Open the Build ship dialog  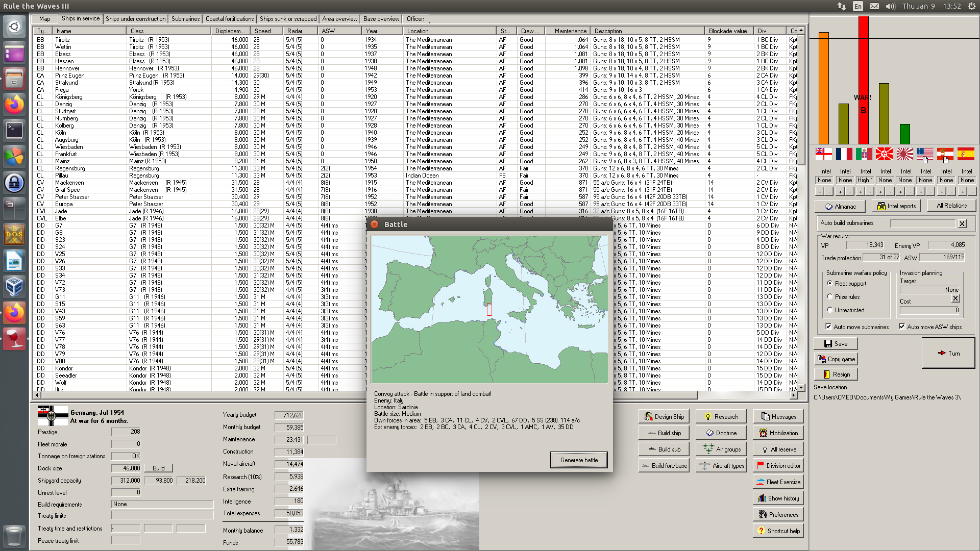tap(664, 433)
